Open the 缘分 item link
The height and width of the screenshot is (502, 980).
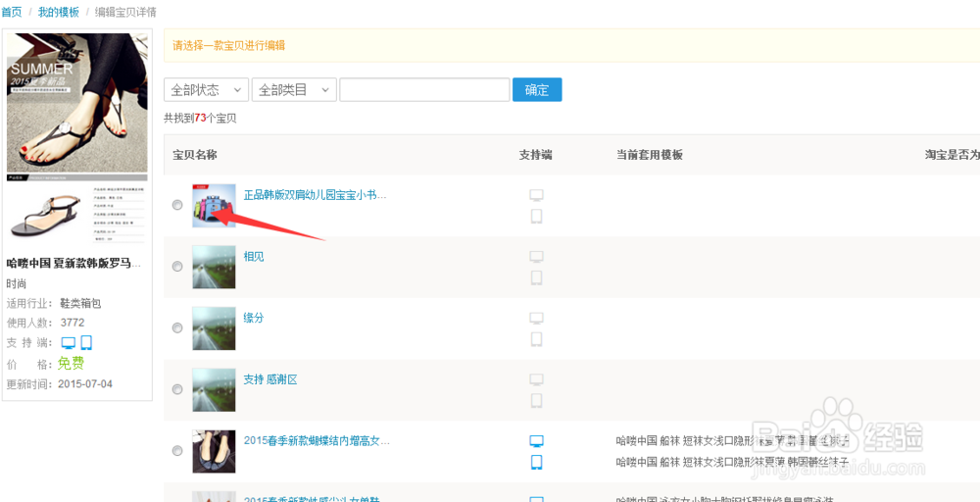(x=254, y=318)
